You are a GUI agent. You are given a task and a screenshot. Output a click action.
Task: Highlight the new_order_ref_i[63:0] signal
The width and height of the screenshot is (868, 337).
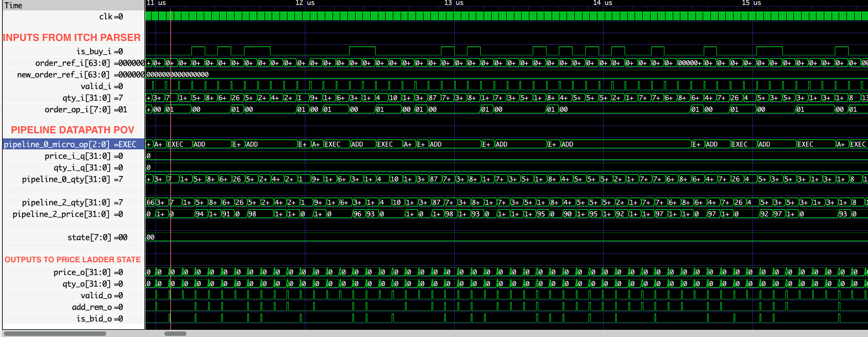click(x=63, y=75)
